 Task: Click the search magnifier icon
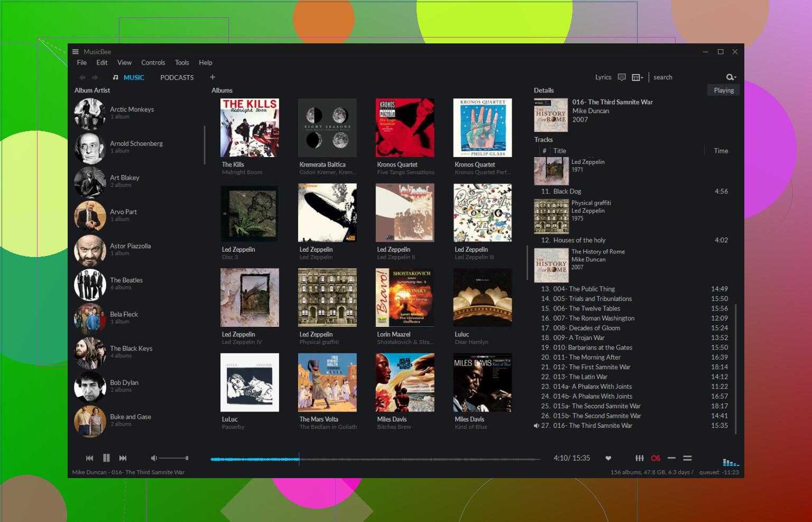[x=729, y=77]
